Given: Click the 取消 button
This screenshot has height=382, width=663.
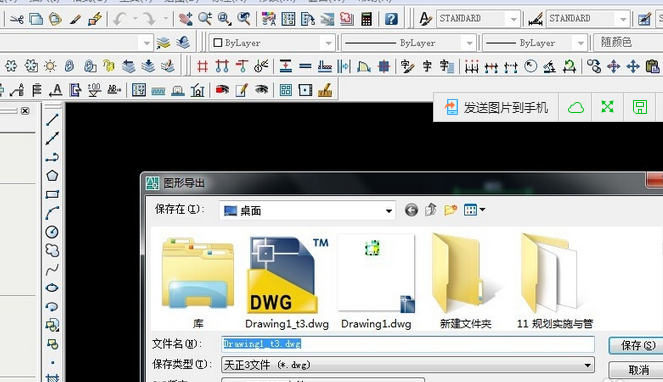Looking at the screenshot, I should tap(637, 370).
